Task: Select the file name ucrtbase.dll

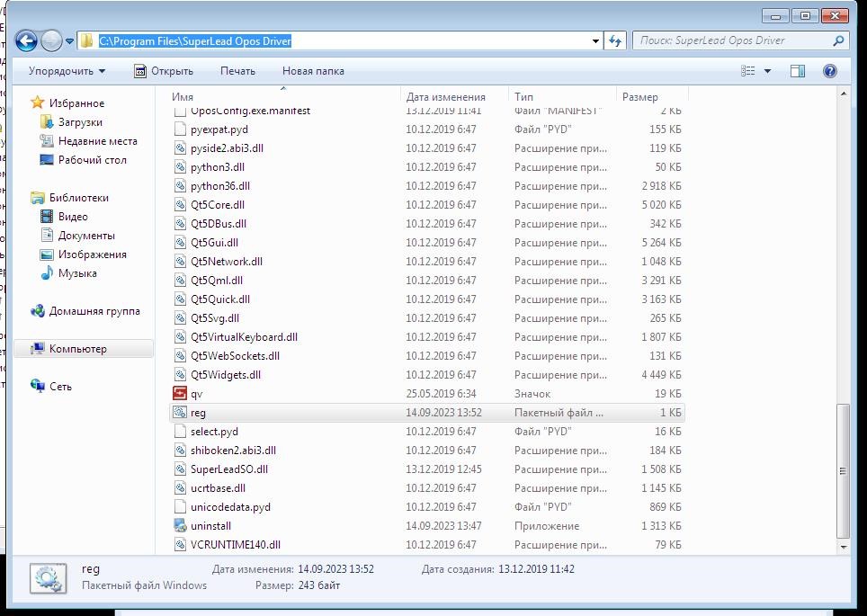Action: [x=218, y=488]
